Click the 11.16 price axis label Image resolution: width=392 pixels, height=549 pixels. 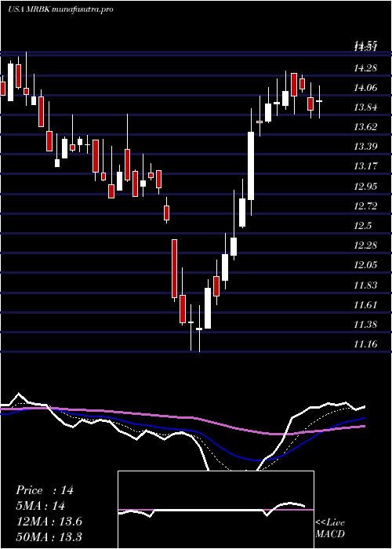[x=366, y=344]
